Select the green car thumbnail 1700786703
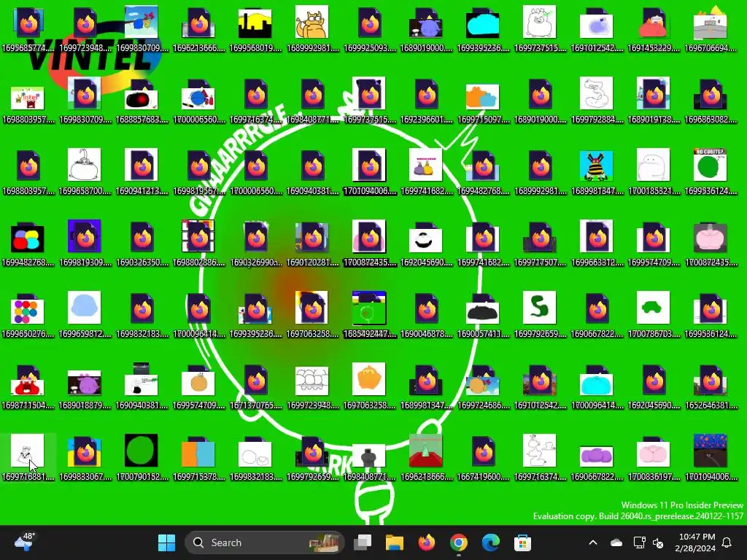Viewport: 747px width, 560px height. [x=653, y=314]
